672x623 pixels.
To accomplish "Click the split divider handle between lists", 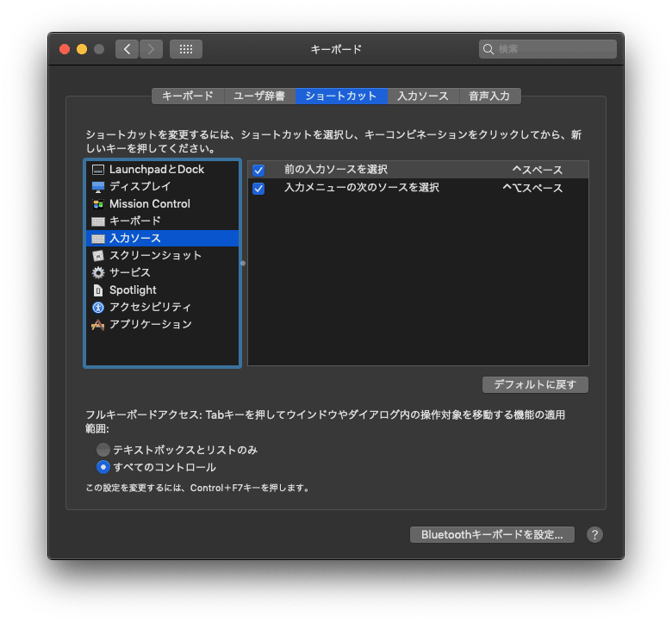I will (243, 264).
